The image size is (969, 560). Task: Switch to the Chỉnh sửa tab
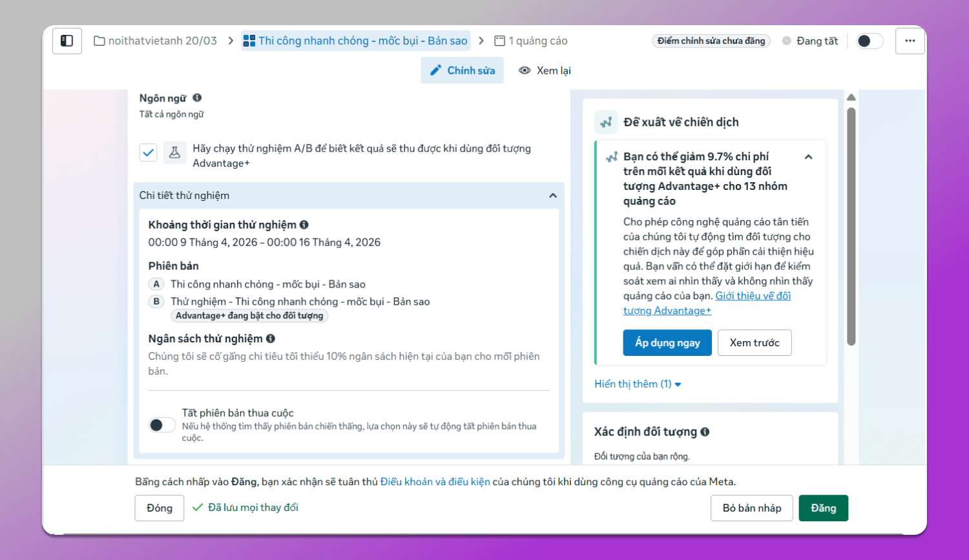click(463, 70)
